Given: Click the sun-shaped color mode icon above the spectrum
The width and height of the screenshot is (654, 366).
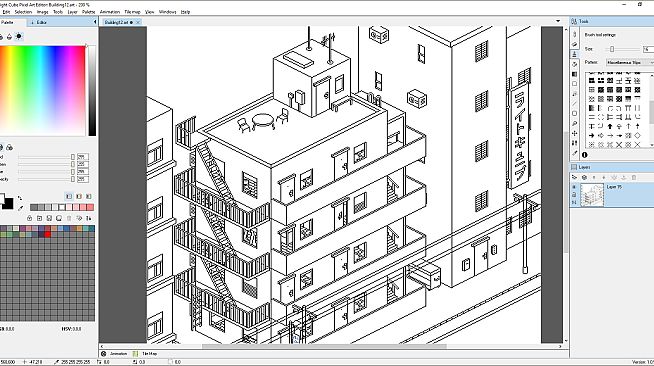Looking at the screenshot, I should (19, 36).
